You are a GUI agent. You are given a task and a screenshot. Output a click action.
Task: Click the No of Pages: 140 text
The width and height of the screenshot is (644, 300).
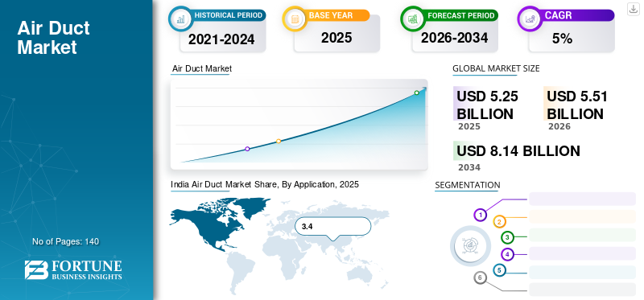pos(66,241)
